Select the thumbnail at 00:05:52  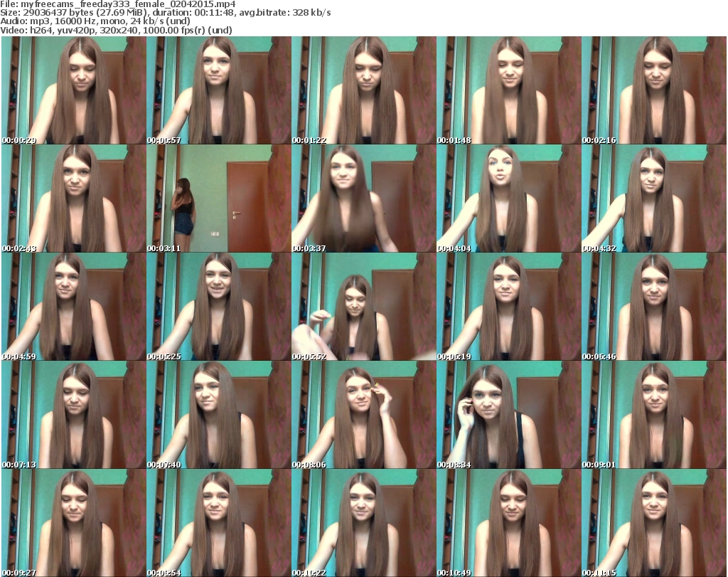[x=363, y=307]
